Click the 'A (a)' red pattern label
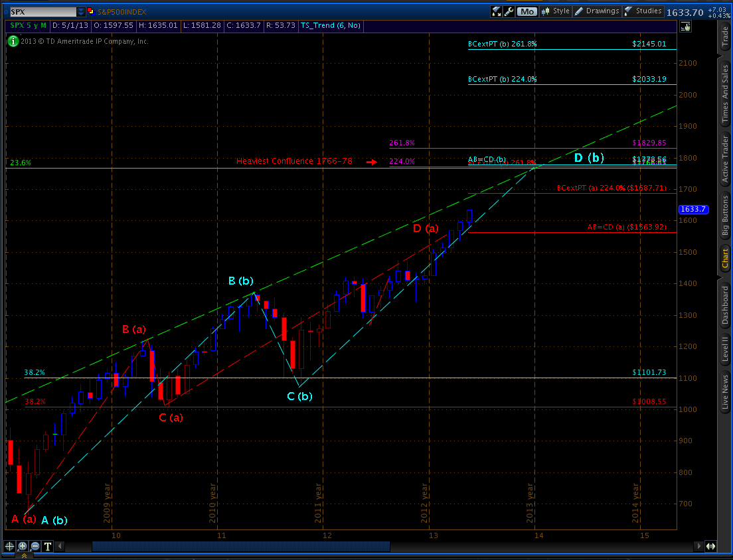This screenshot has width=733, height=560. click(24, 519)
